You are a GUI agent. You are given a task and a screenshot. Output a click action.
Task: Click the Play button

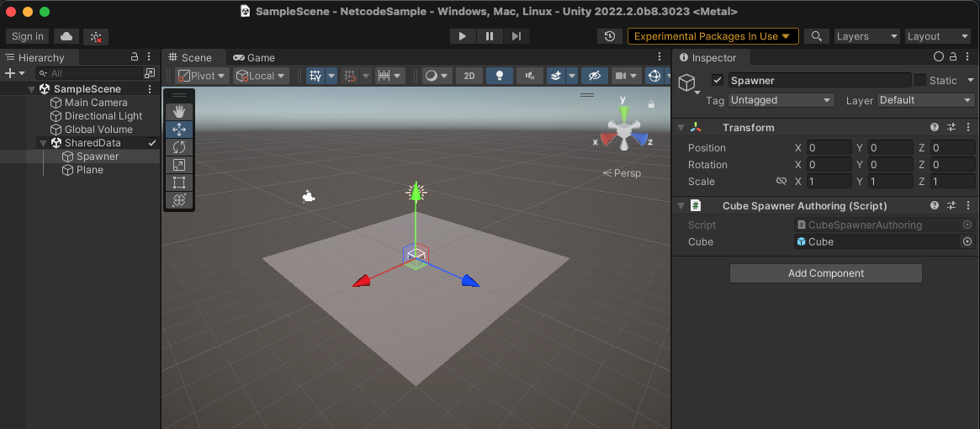click(x=462, y=36)
